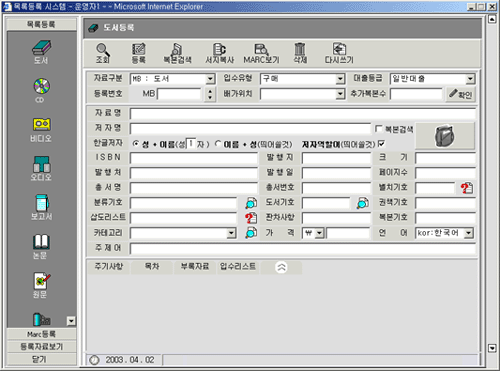The width and height of the screenshot is (500, 371).
Task: Click the 조회 search toolbar icon
Action: click(103, 53)
